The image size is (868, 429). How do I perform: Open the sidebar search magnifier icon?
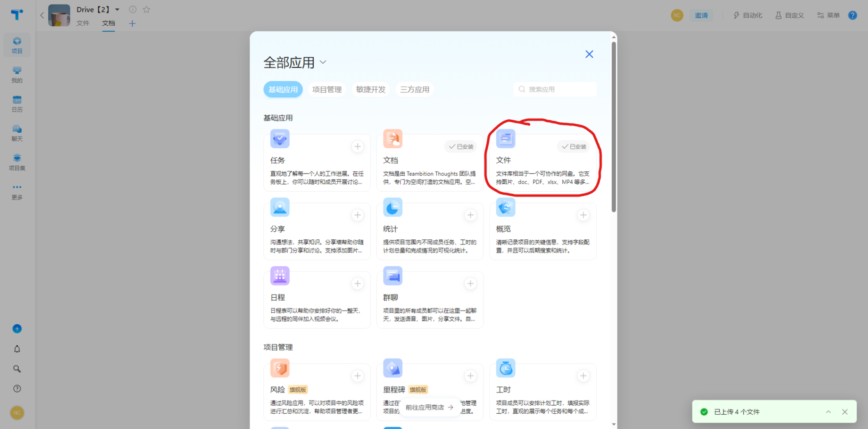point(17,369)
